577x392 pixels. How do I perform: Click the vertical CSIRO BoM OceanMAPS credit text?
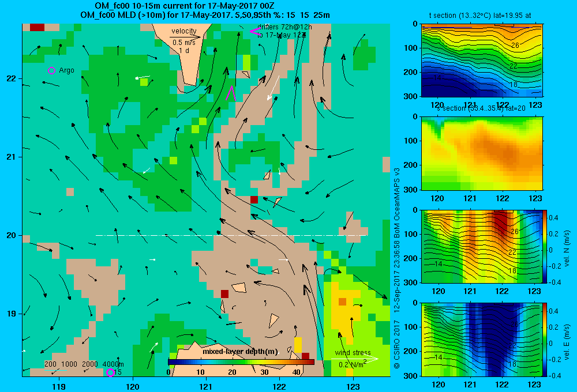click(x=397, y=267)
